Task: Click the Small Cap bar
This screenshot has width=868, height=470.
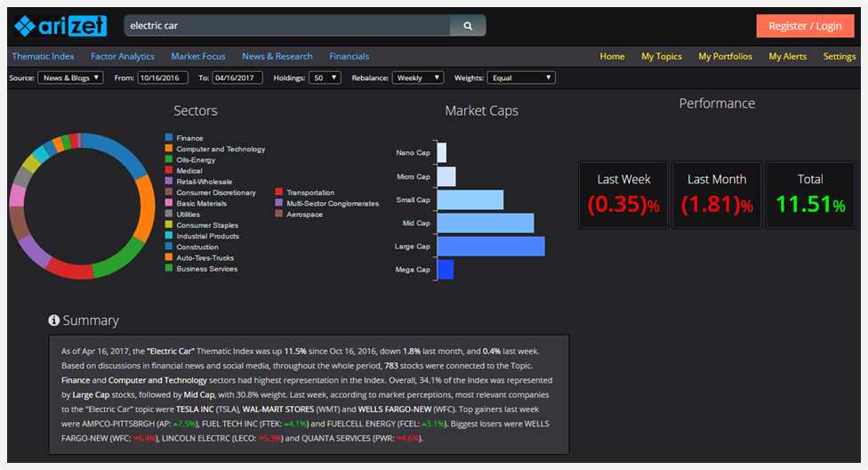Action: point(470,199)
